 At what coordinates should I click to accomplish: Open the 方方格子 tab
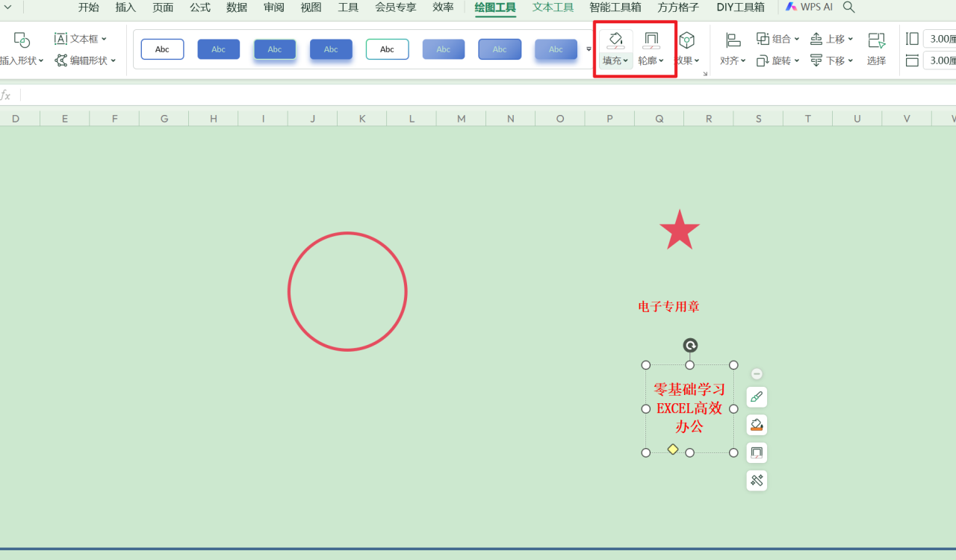coord(678,7)
